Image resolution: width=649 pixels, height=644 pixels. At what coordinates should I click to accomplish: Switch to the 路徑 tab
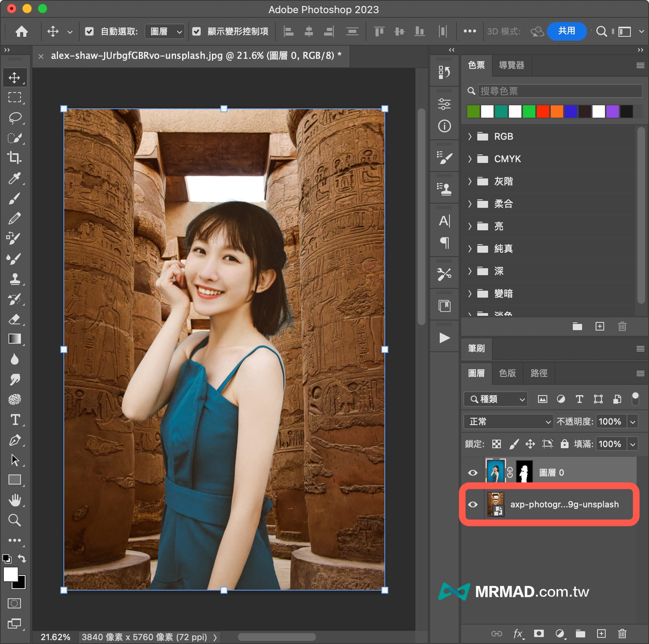coord(539,373)
